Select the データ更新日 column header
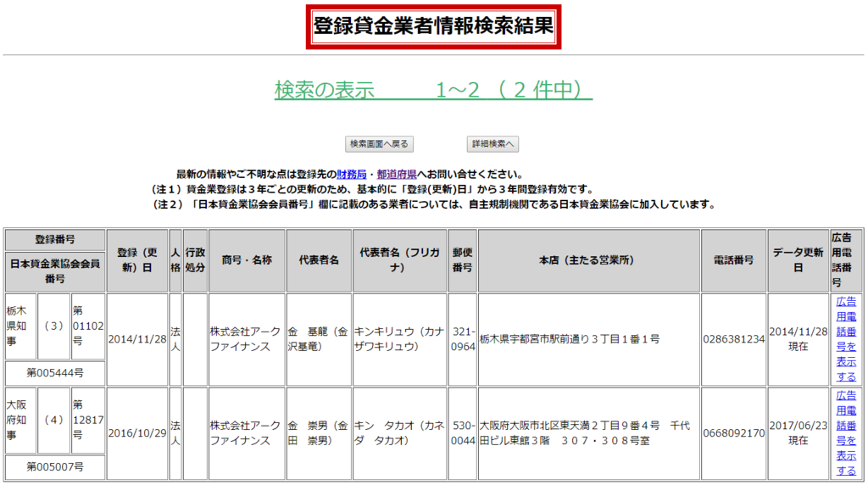Screen dimensions: 868x485 coord(798,260)
